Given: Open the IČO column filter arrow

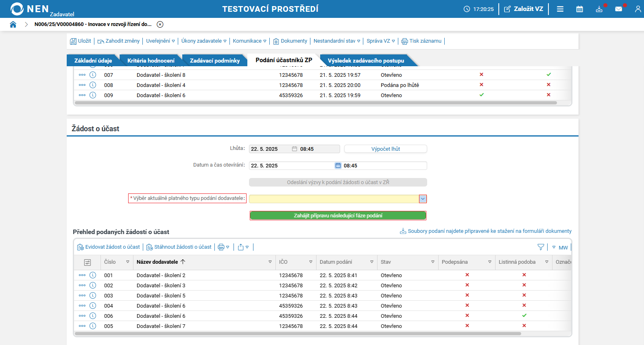Looking at the screenshot, I should tap(311, 262).
